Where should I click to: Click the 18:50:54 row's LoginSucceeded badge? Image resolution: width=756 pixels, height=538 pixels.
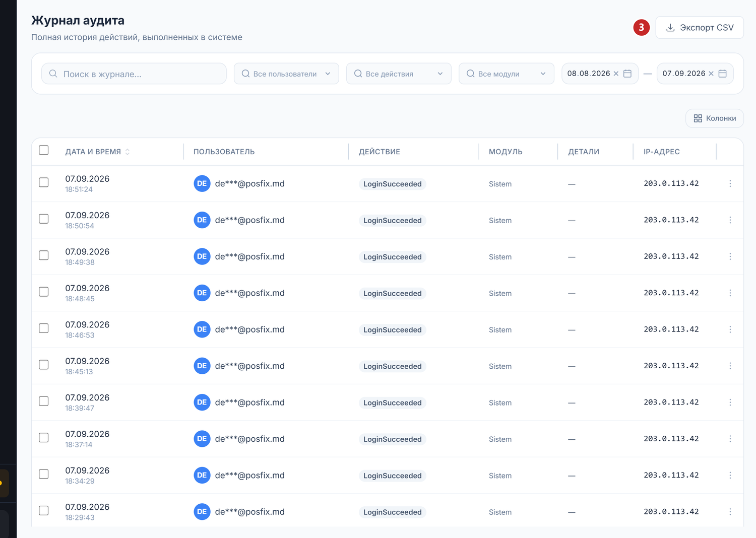coord(393,220)
